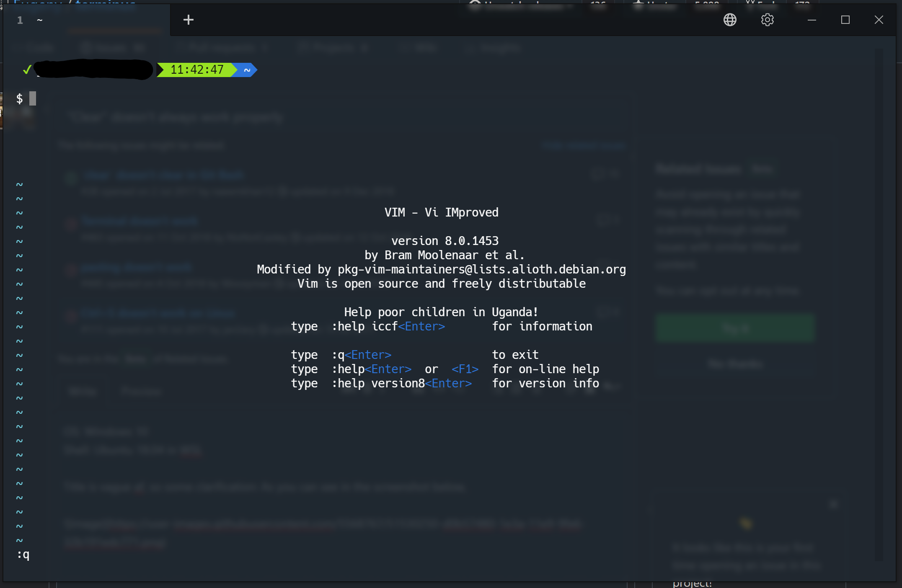
Task: Click the green button on the background page
Action: click(x=735, y=328)
